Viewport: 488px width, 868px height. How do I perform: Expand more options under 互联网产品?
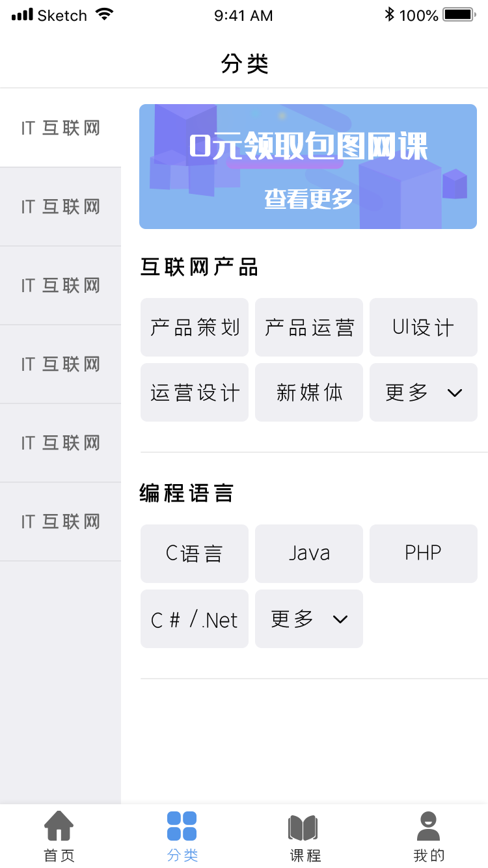point(424,392)
